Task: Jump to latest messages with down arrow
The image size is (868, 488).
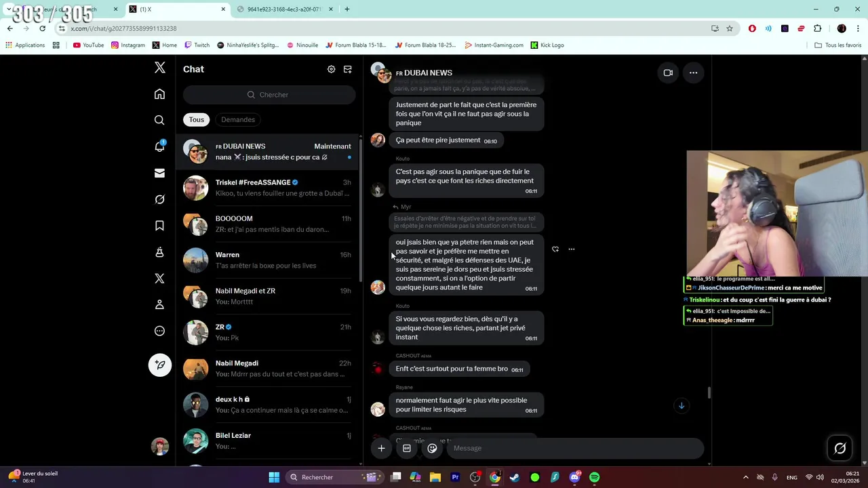Action: coord(682,405)
